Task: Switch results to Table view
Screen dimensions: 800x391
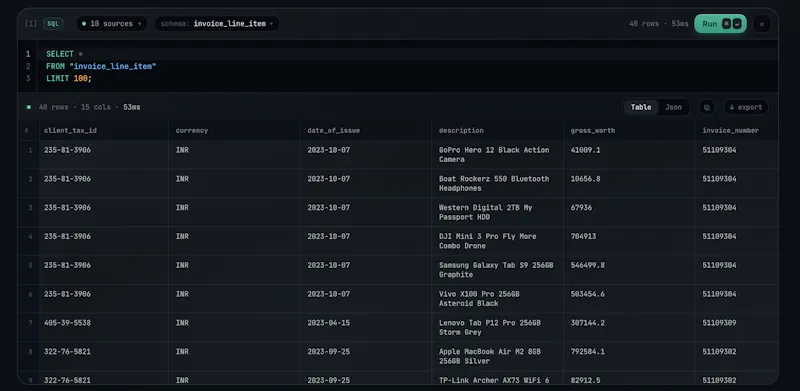Action: [x=641, y=107]
